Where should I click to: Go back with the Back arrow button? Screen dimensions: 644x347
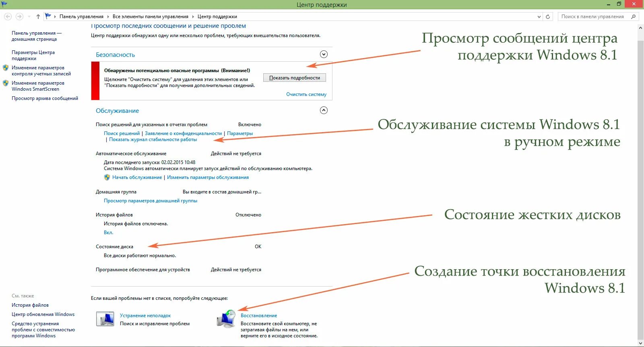[8, 17]
